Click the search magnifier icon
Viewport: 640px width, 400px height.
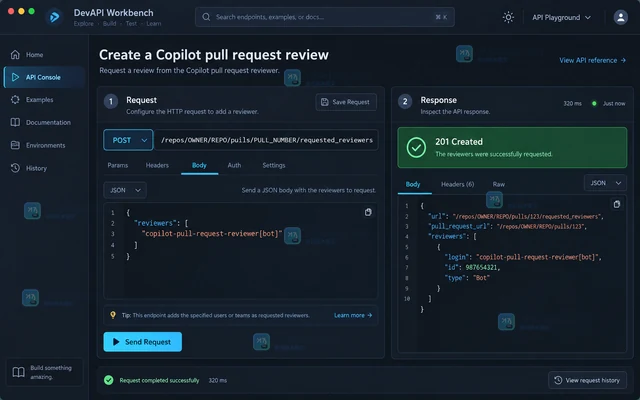point(206,17)
